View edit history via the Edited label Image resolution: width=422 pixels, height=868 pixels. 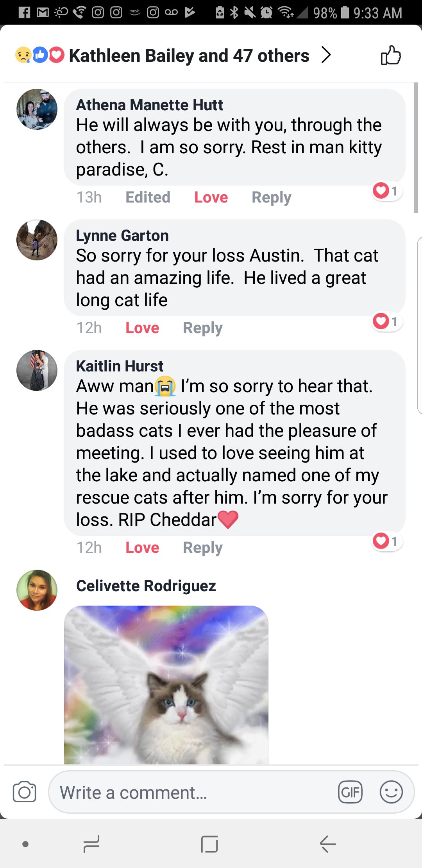coord(148,197)
